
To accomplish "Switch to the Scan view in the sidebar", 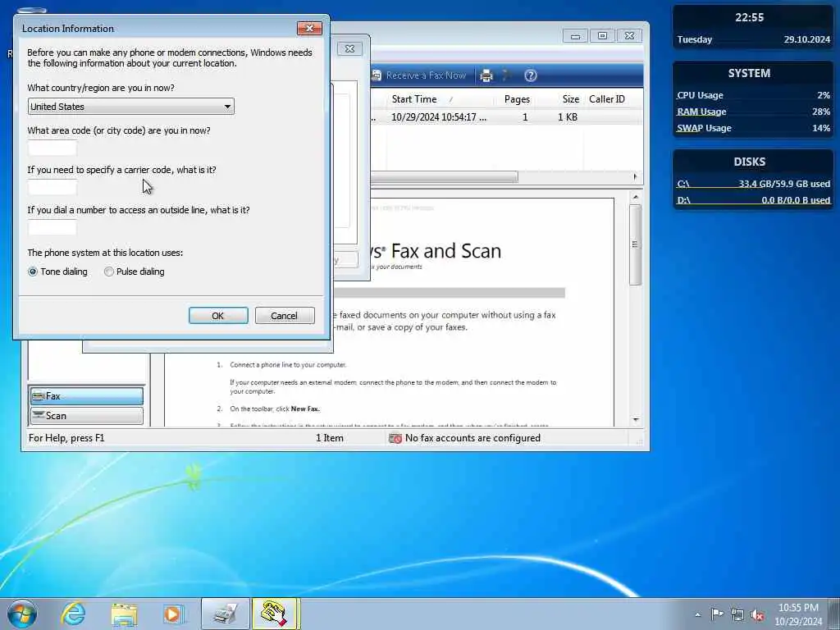I will point(87,416).
